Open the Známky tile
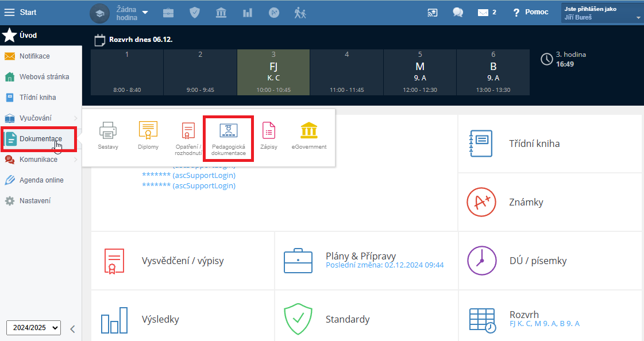 (549, 202)
